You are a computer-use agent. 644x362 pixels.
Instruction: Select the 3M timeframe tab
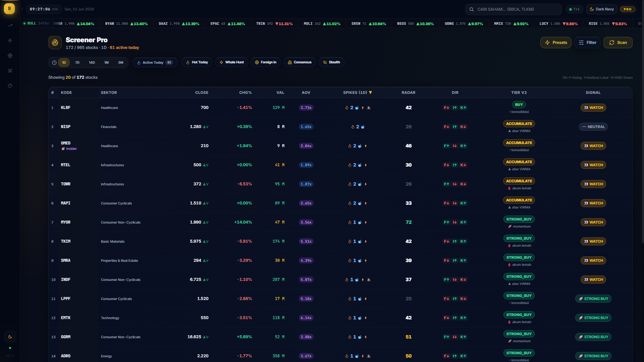(121, 63)
